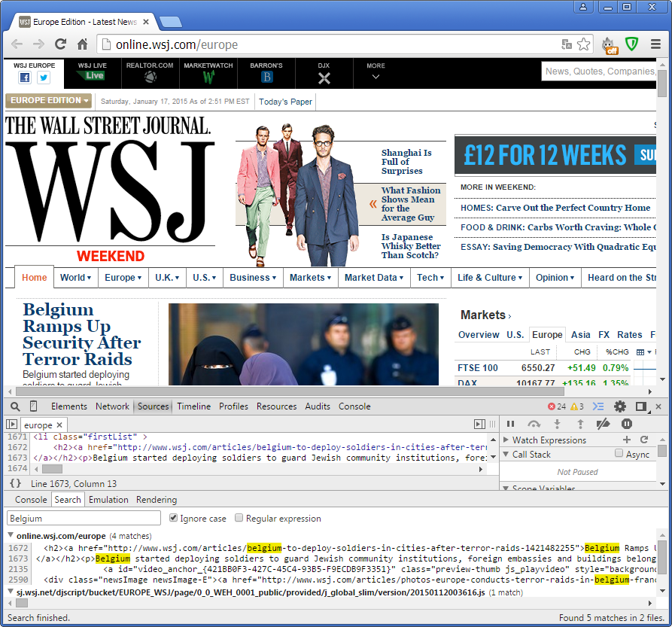This screenshot has width=672, height=627.
Task: Open the Chrome hamburger menu
Action: 655,44
